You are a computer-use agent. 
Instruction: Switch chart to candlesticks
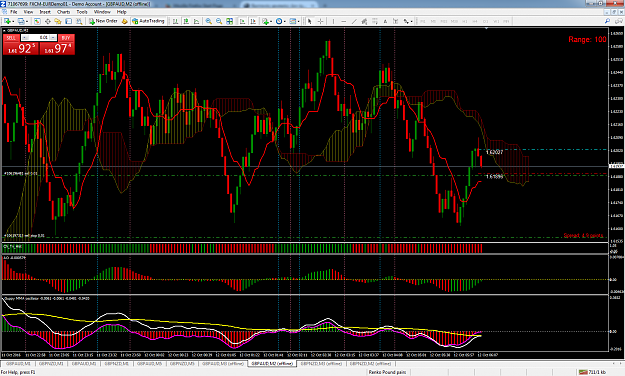[186, 21]
